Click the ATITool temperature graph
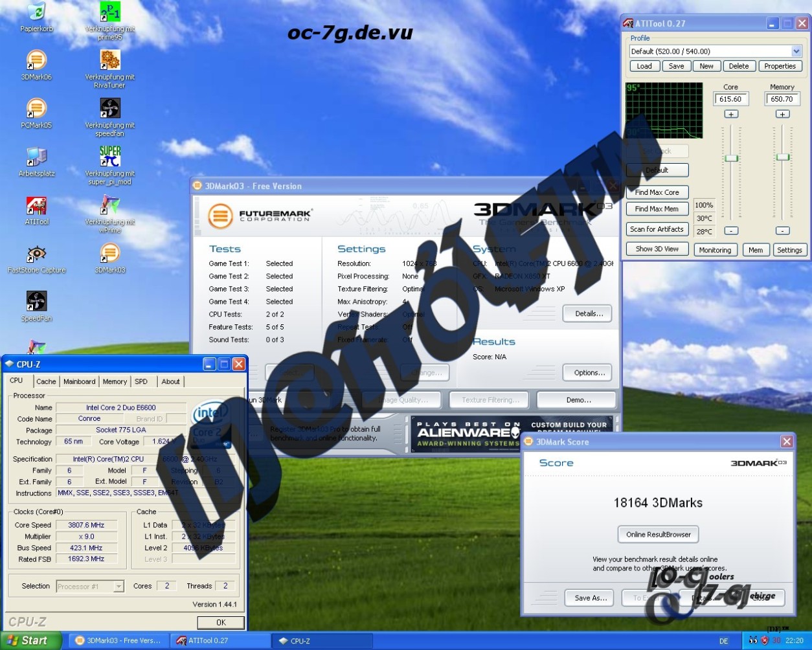Viewport: 812px width, 650px height. point(664,110)
